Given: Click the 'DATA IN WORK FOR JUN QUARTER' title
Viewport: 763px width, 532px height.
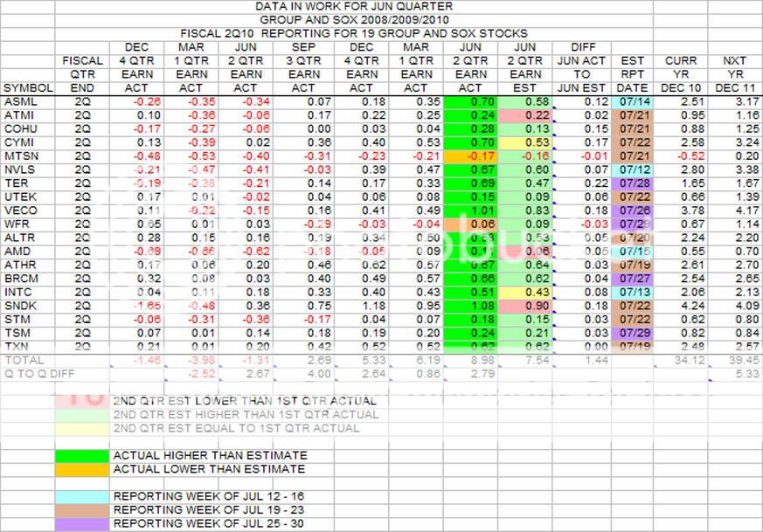Looking at the screenshot, I should pyautogui.click(x=355, y=6).
